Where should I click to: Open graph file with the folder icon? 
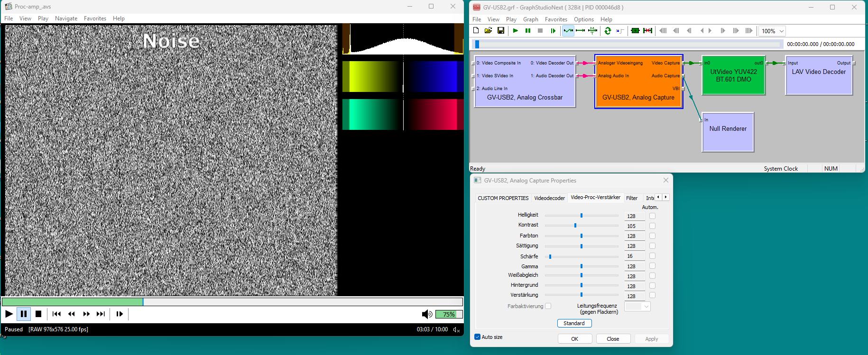pyautogui.click(x=488, y=31)
